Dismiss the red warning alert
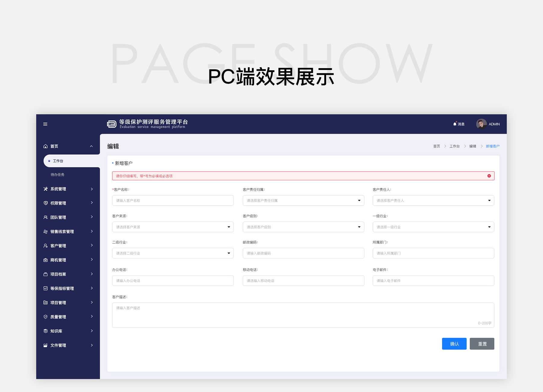The height and width of the screenshot is (392, 543). [x=489, y=176]
